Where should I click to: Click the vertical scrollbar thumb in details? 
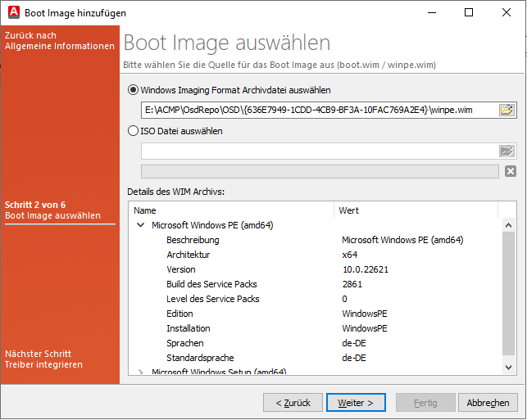(508, 293)
